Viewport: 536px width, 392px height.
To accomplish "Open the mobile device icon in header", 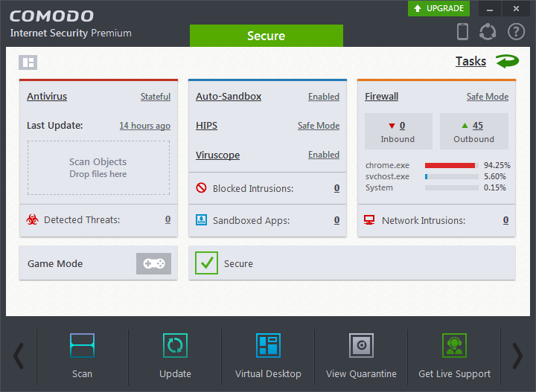I will pos(462,32).
